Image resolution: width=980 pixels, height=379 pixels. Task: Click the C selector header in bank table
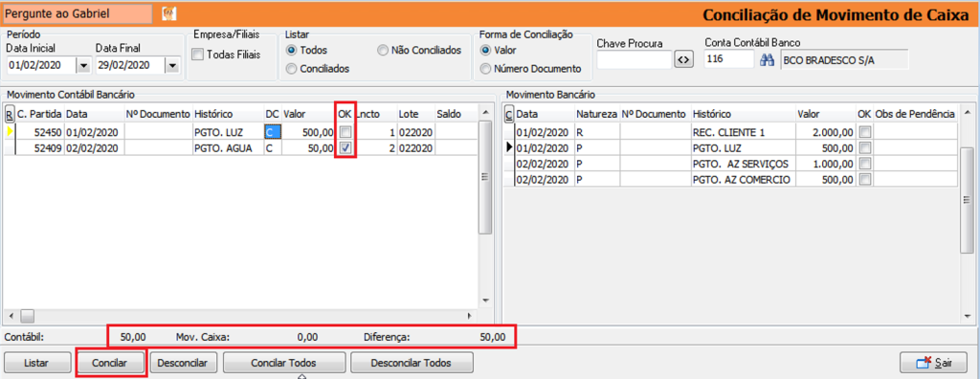tap(509, 115)
